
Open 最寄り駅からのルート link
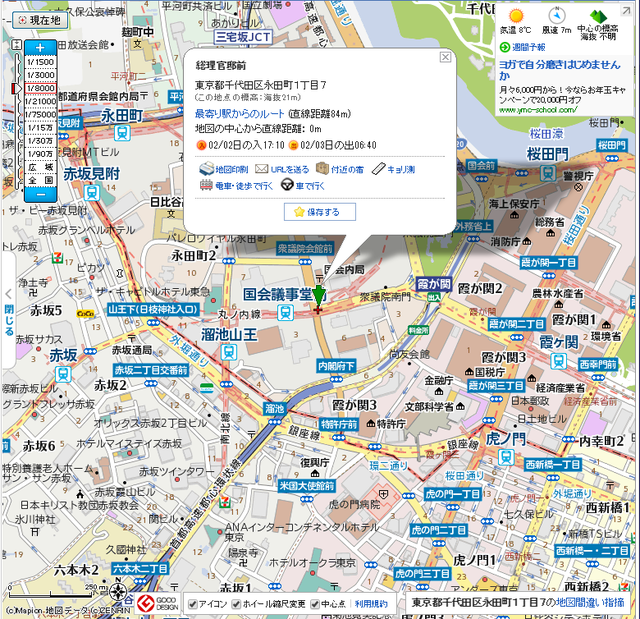[x=240, y=113]
